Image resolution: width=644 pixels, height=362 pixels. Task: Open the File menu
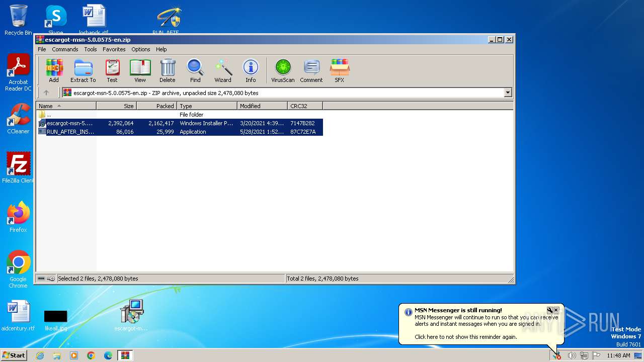click(42, 49)
